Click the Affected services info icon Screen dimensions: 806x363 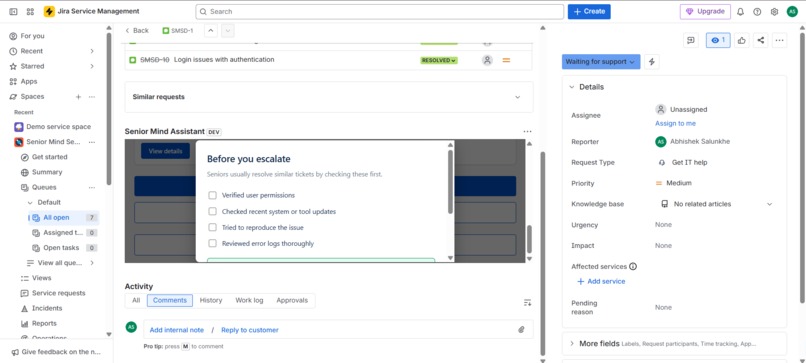coord(633,266)
